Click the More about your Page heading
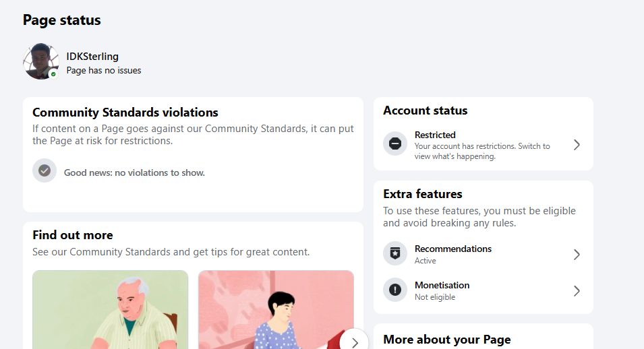The height and width of the screenshot is (349, 644). click(447, 340)
